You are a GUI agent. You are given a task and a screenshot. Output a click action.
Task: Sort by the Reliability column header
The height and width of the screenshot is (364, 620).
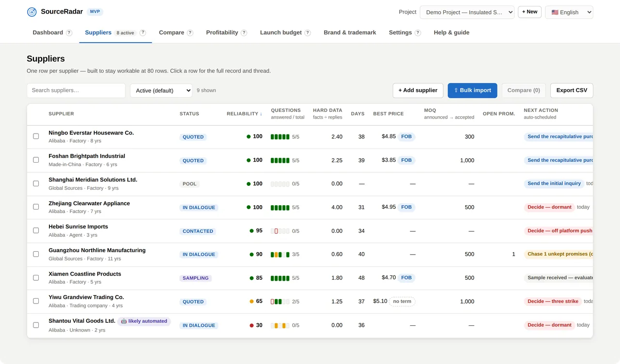click(x=245, y=114)
